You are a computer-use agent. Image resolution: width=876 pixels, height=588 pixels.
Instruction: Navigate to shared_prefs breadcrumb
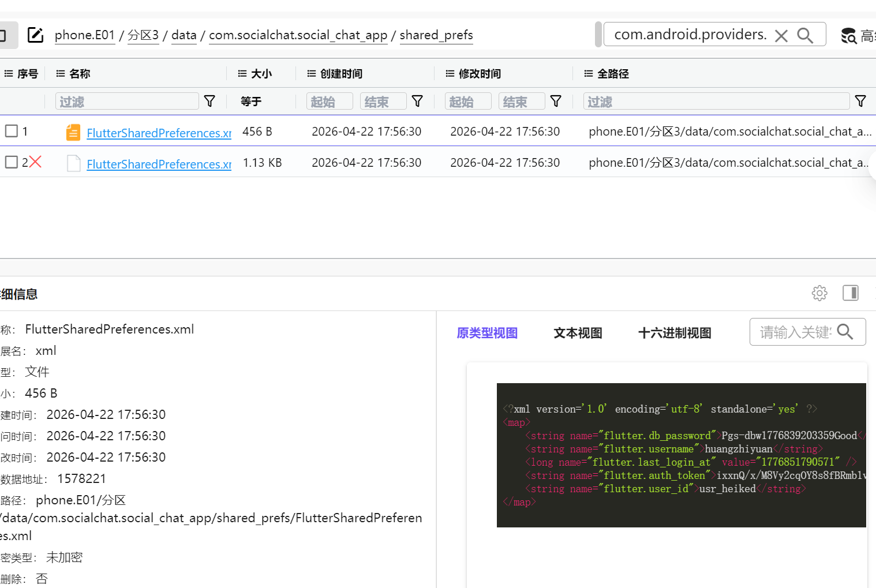(436, 35)
